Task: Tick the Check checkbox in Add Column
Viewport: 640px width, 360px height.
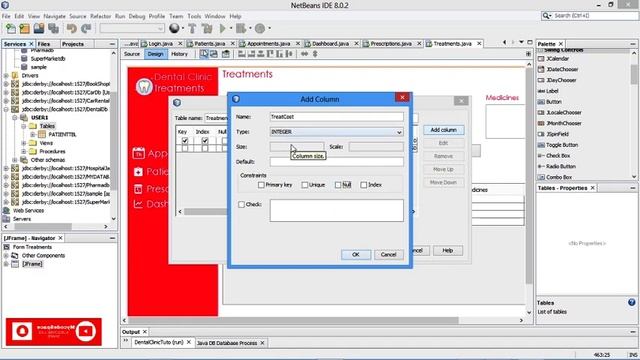Action: coord(241,204)
